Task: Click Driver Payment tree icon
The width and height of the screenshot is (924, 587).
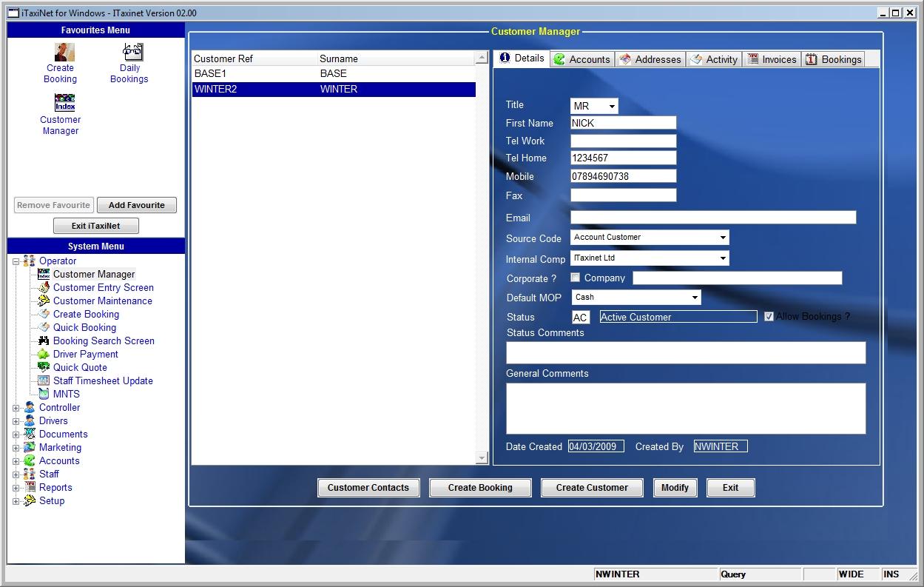Action: tap(44, 355)
